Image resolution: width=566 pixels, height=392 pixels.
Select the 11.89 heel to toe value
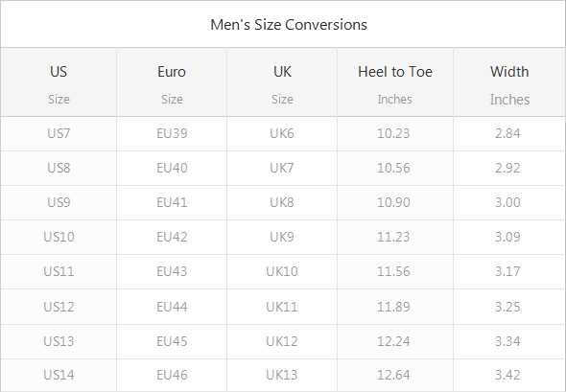click(x=393, y=307)
